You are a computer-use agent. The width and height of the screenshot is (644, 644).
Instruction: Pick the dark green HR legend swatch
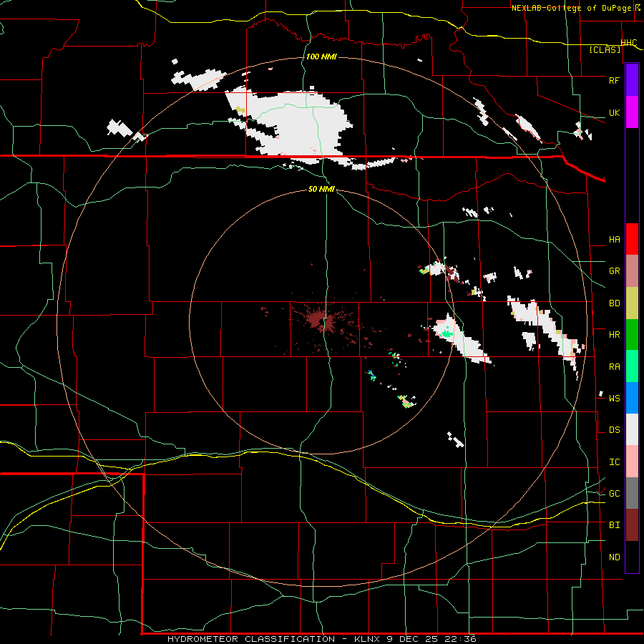pos(632,334)
